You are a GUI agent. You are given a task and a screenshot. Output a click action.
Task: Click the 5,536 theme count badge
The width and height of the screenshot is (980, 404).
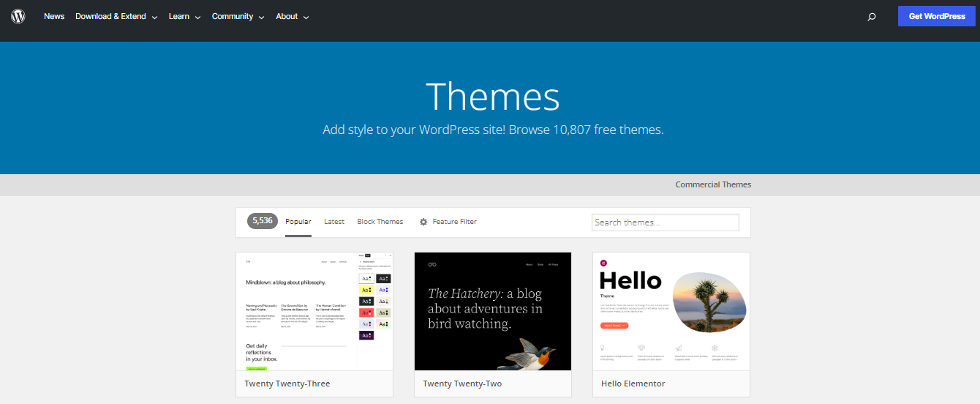coord(263,220)
